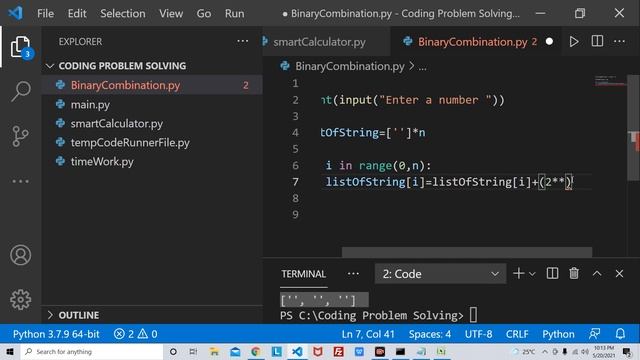Open the Windows notification center
Screen dimensions: 640x360
click(627, 351)
